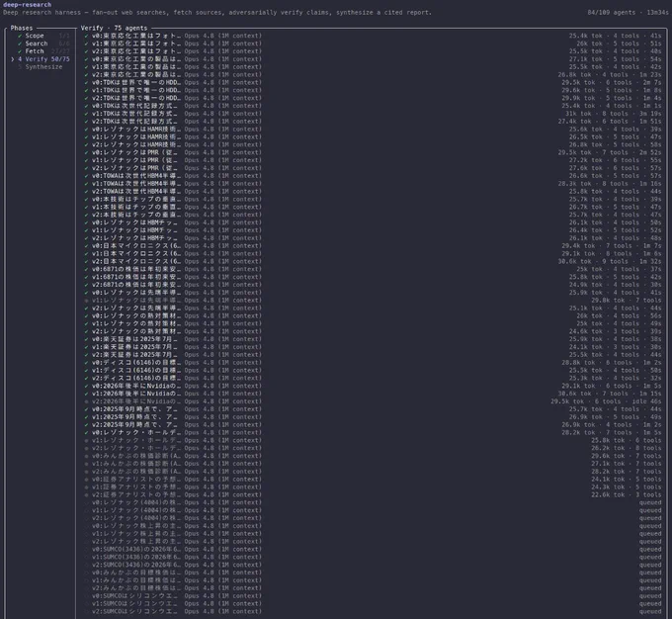Screen dimensions: 672x619
Task: Open agent row v1:TOWAは次世代HBM4半導…
Action: click(x=373, y=184)
